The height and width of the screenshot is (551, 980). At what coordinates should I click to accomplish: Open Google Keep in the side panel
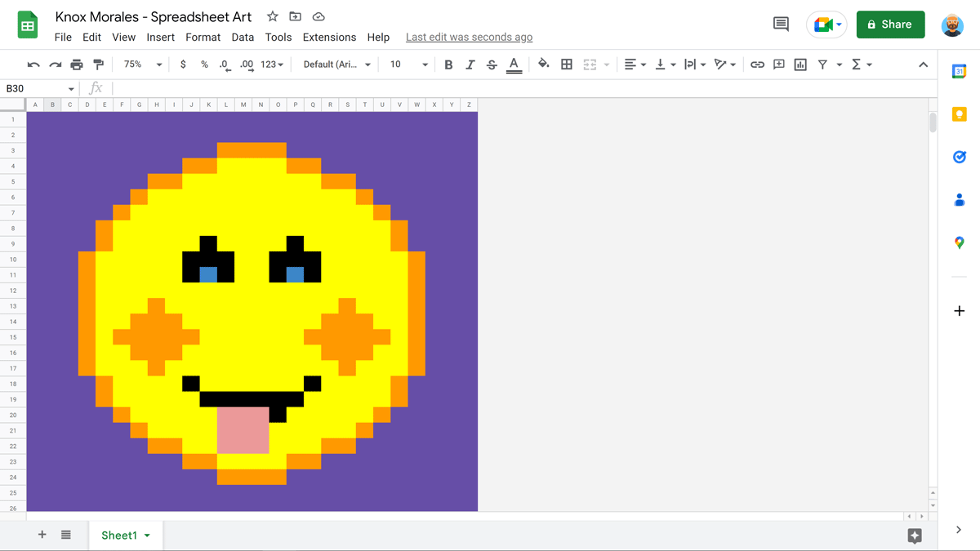pos(959,114)
